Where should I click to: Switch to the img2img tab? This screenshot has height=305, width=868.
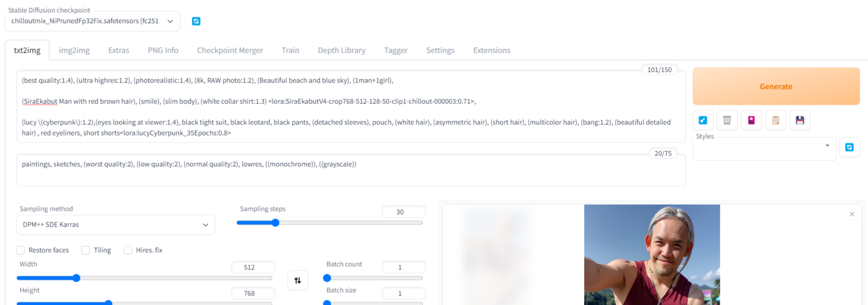click(x=75, y=50)
